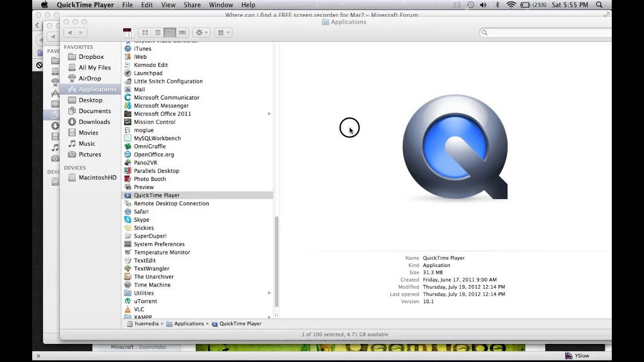Screen dimensions: 644x362
Task: Open the Window menu
Action: [x=221, y=5]
